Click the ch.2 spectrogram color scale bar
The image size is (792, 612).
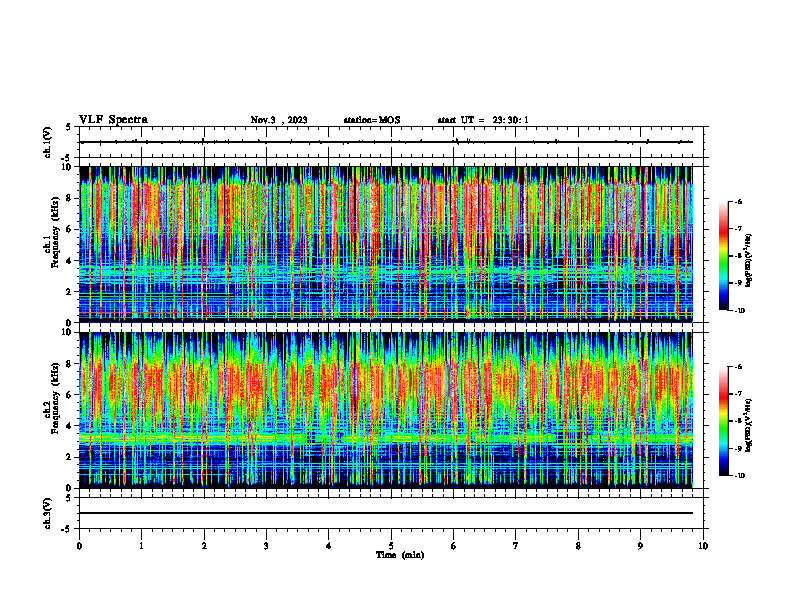point(723,421)
